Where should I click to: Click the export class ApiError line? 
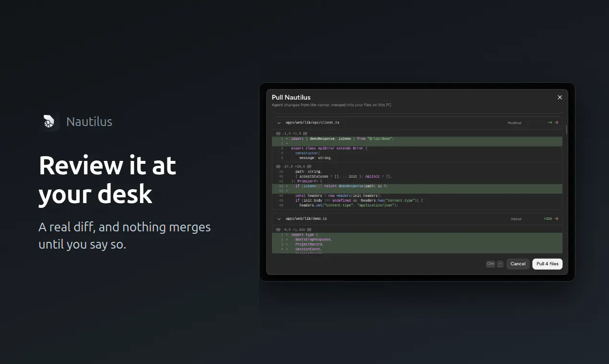[x=417, y=148]
